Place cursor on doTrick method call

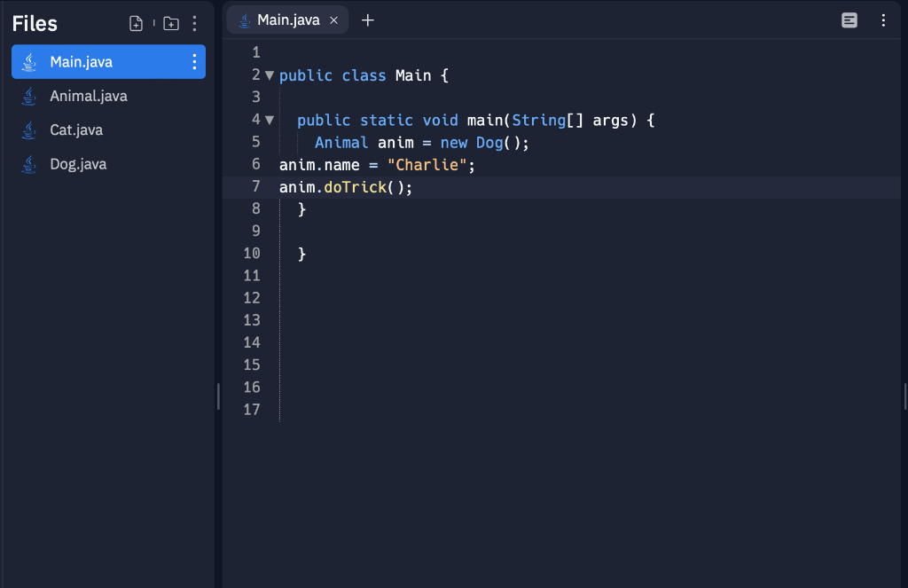point(355,187)
